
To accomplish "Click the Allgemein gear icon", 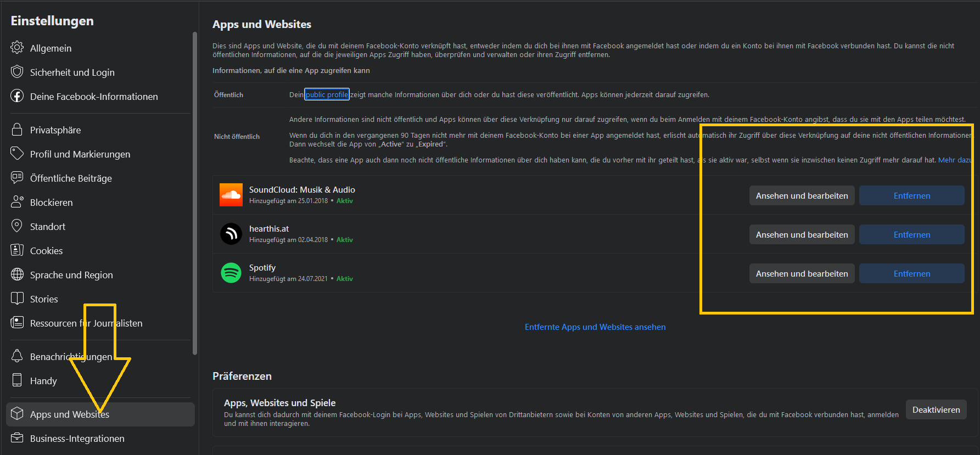I will 17,48.
